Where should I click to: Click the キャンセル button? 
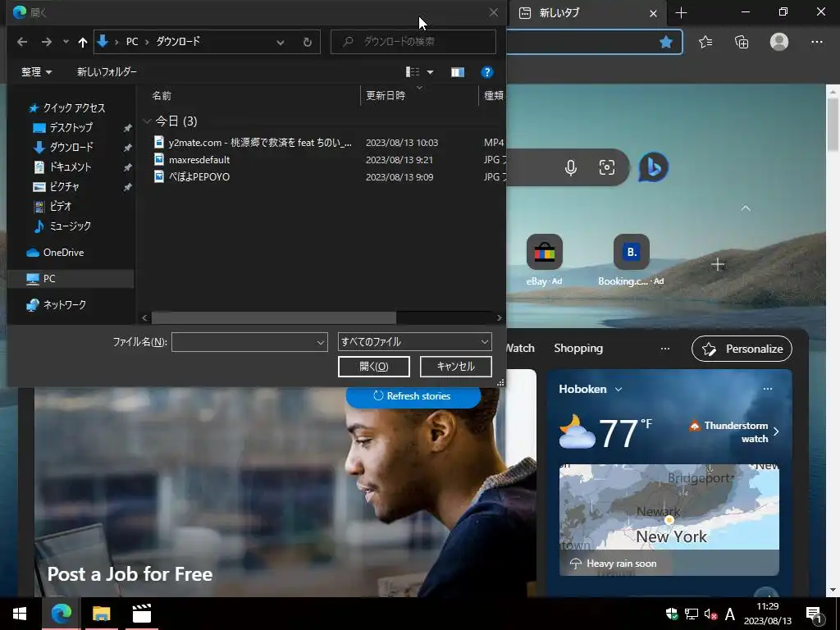[x=456, y=367]
